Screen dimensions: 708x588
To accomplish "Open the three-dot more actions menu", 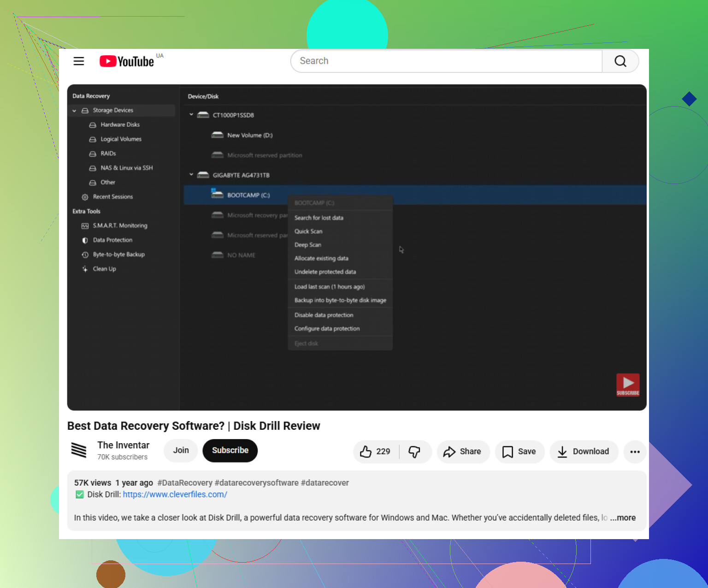I will (635, 451).
